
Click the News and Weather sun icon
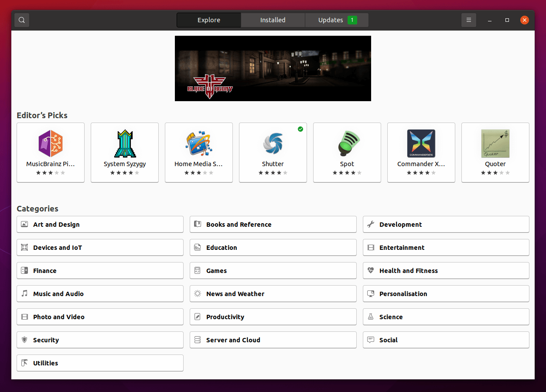click(x=198, y=294)
